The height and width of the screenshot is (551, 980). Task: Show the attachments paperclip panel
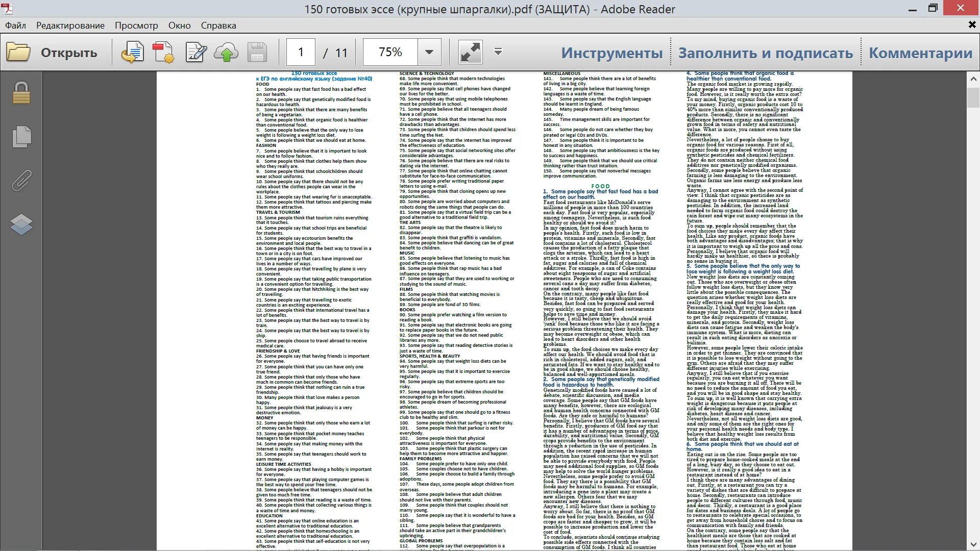(21, 180)
